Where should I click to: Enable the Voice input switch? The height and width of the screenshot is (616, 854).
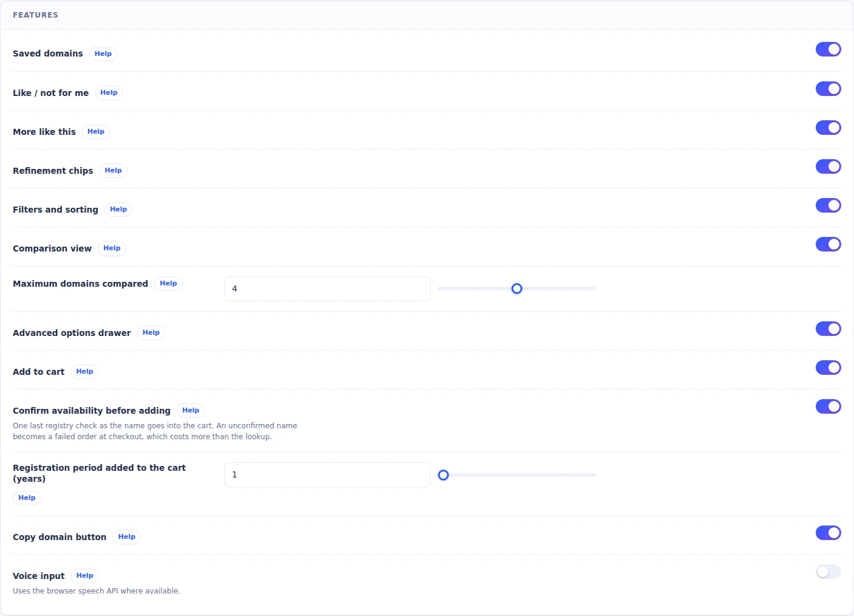coord(828,572)
